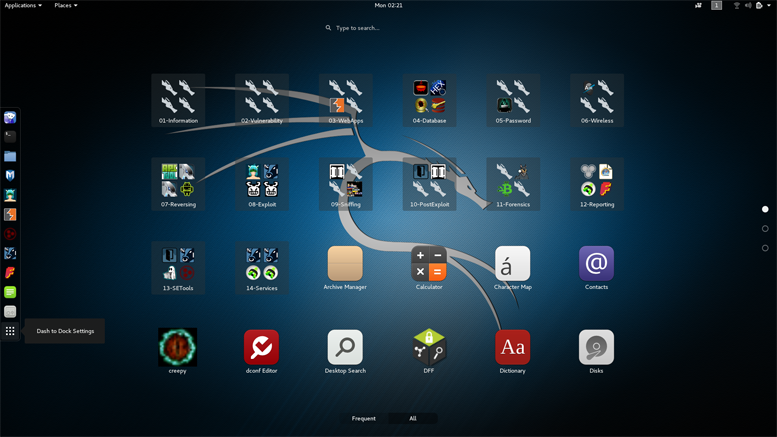Open the 11-Forensics app folder
The height and width of the screenshot is (437, 777).
[x=513, y=184]
